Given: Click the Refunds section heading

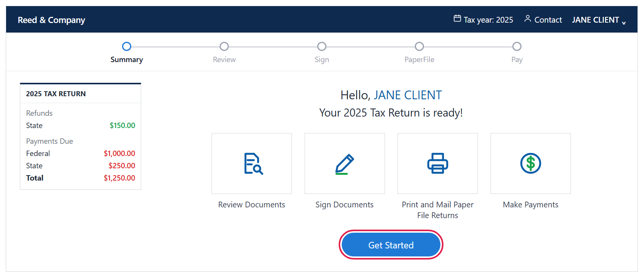Looking at the screenshot, I should 39,113.
